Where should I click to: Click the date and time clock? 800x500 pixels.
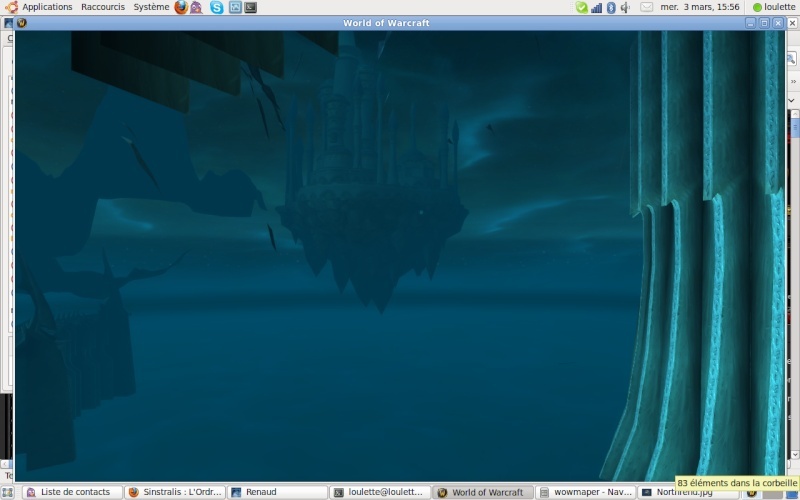700,7
